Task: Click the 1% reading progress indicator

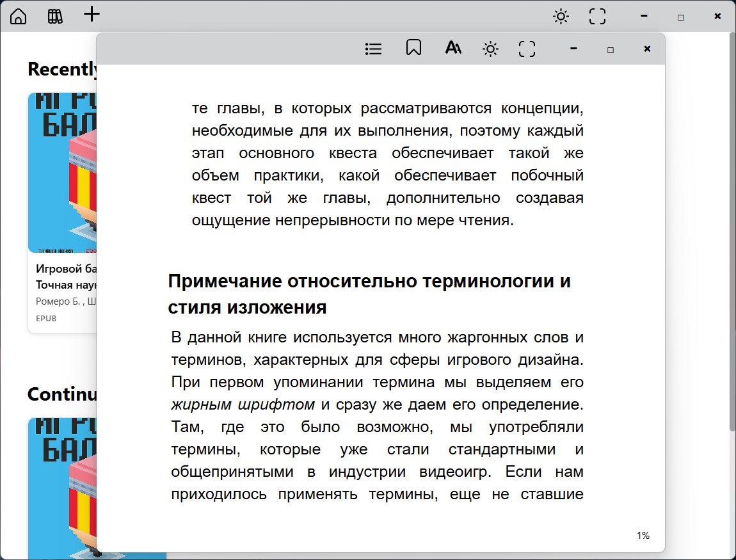Action: tap(643, 536)
